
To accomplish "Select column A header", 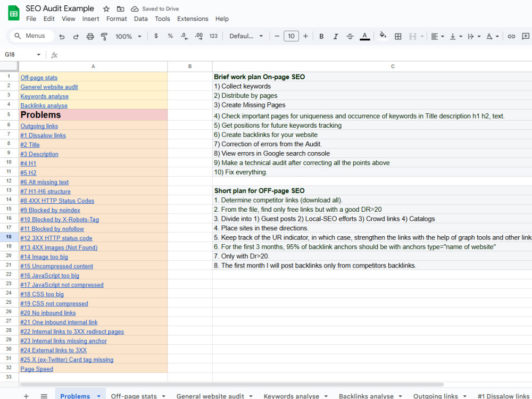I will click(93, 66).
